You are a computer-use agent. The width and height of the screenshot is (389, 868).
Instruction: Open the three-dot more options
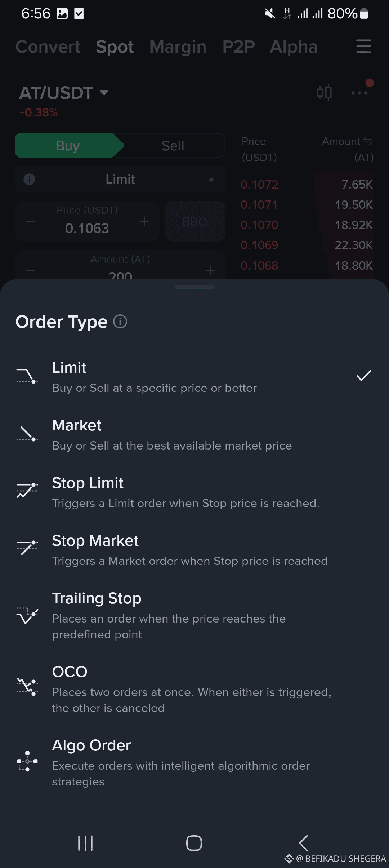pyautogui.click(x=359, y=93)
